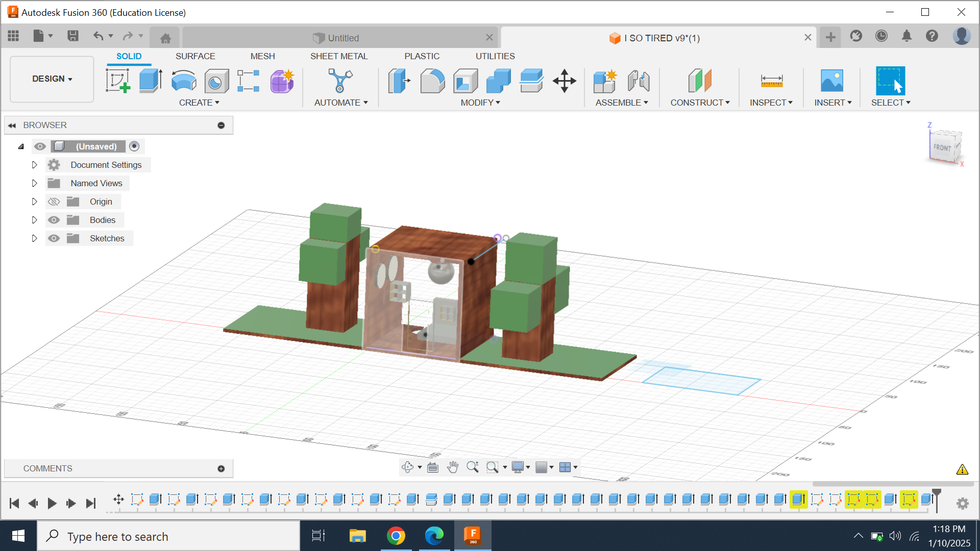980x551 pixels.
Task: Open the Help question mark icon
Action: pos(932,36)
